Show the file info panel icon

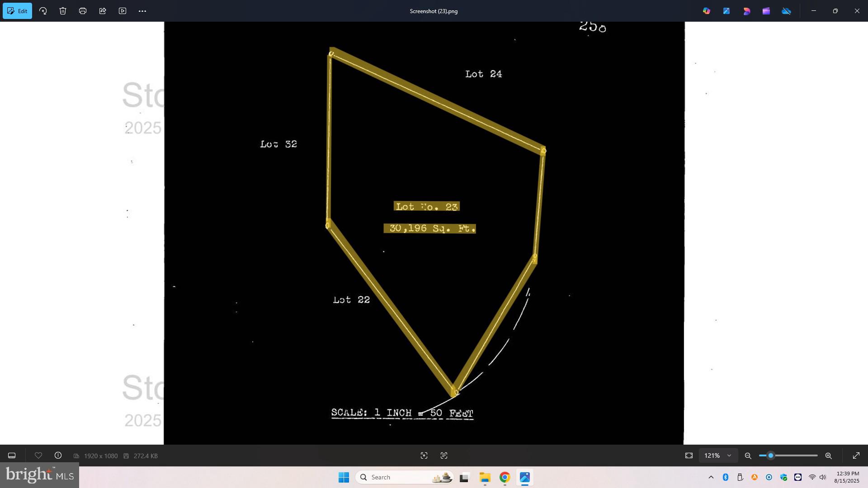click(x=58, y=456)
